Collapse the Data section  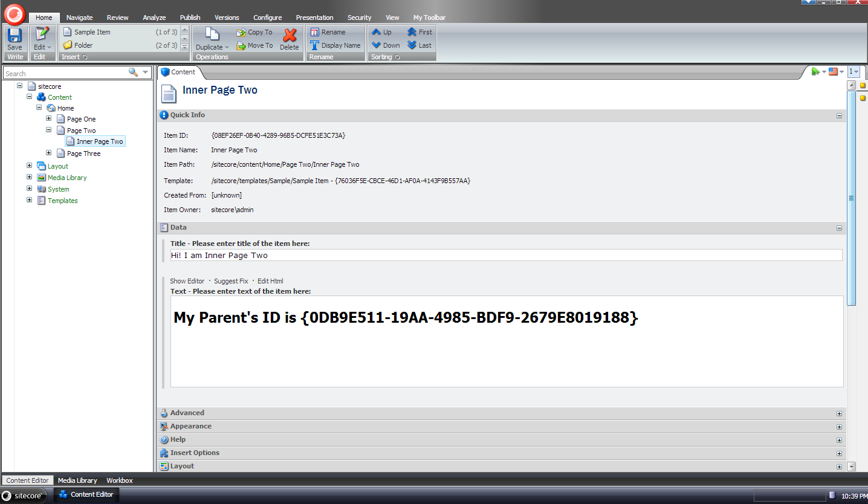(x=839, y=228)
